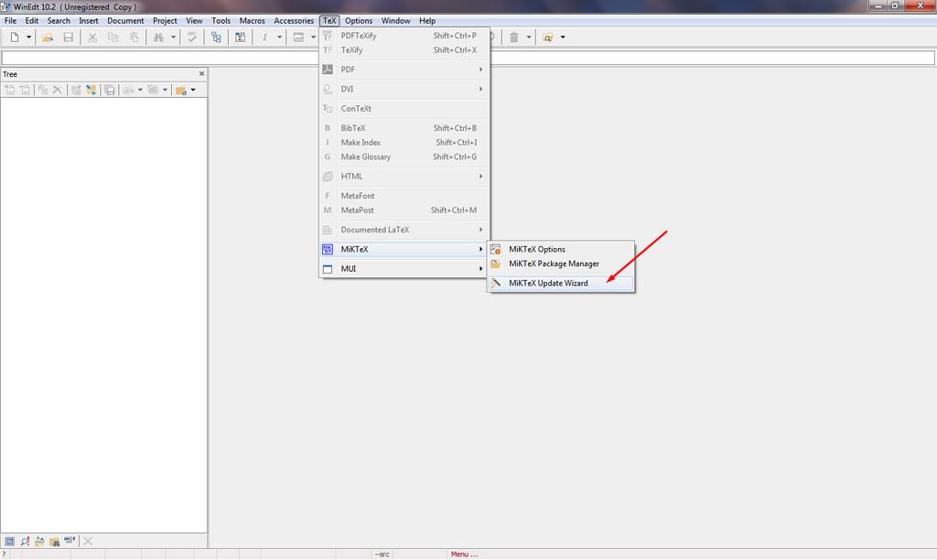Open the Accessories menu

294,20
